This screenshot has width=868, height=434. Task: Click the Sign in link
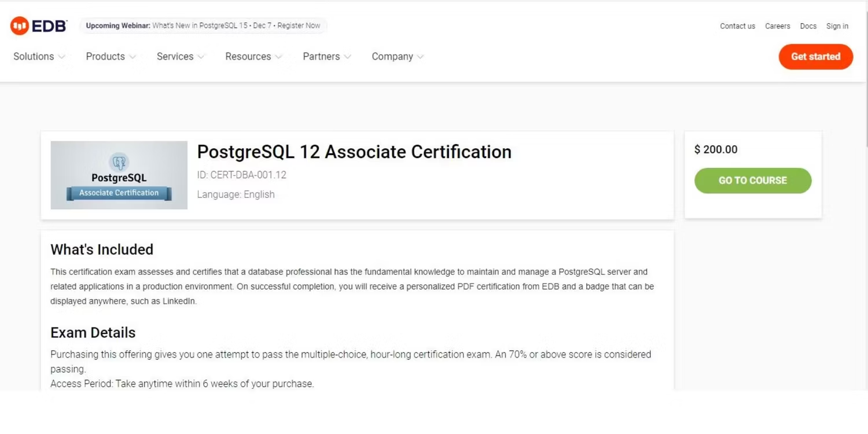coord(837,26)
